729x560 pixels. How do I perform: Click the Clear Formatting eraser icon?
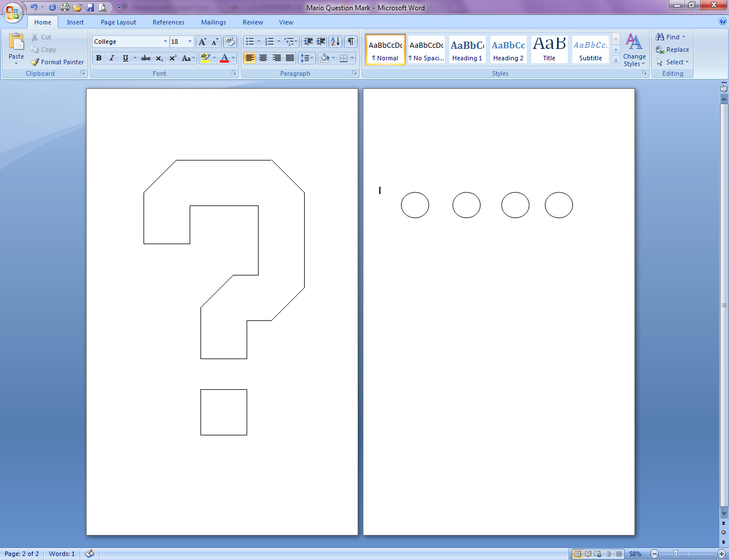pos(230,42)
